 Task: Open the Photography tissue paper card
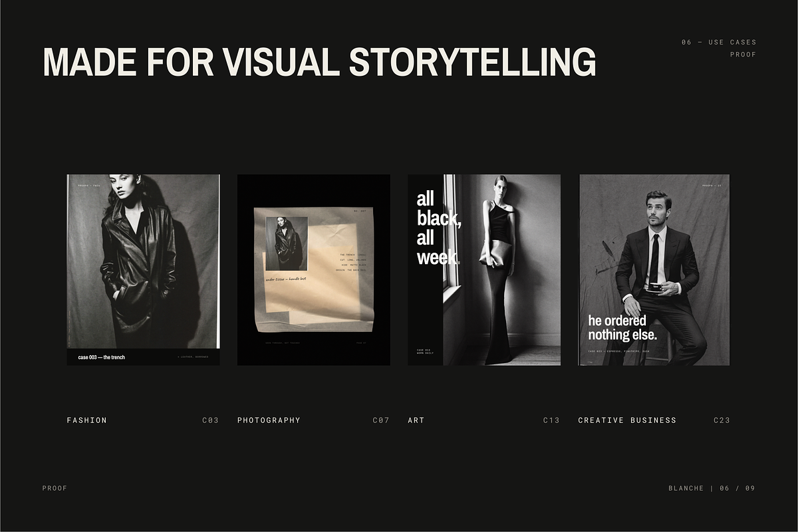click(x=314, y=269)
